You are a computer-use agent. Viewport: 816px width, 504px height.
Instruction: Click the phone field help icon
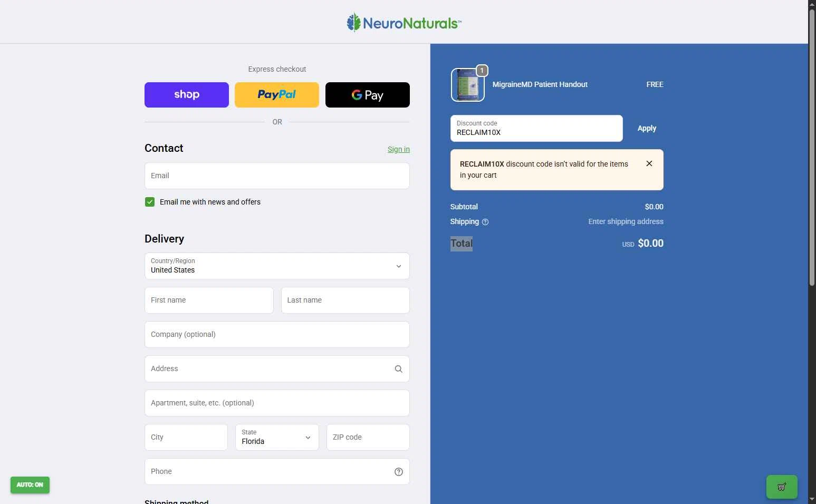pyautogui.click(x=399, y=472)
